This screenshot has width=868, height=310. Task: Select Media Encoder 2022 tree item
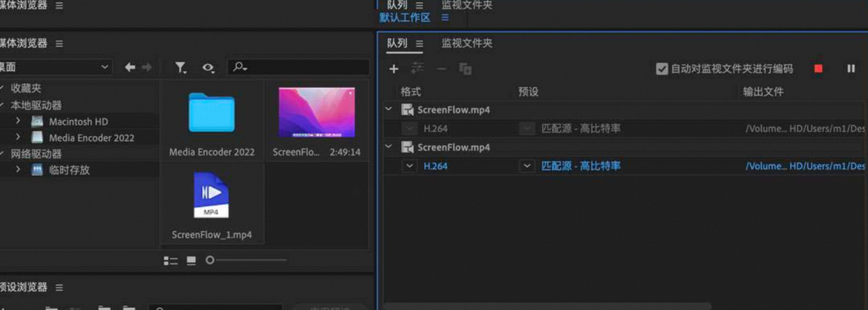pyautogui.click(x=92, y=138)
